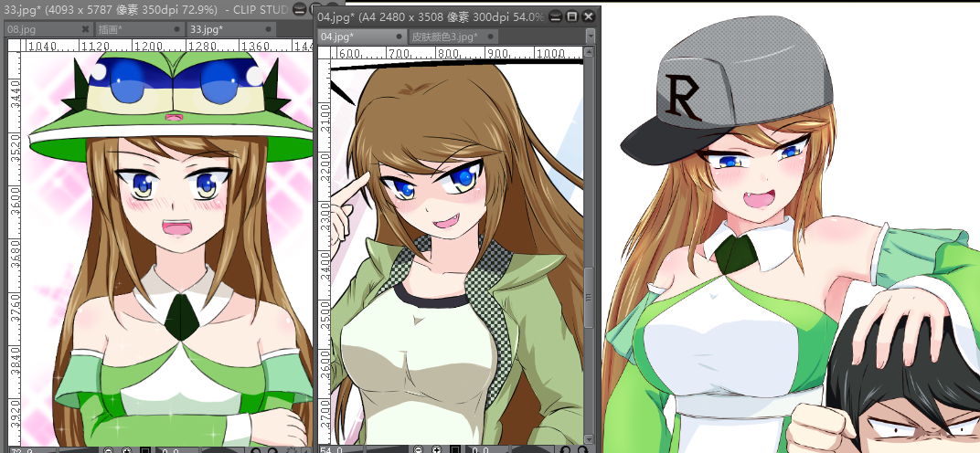Minimize the 04.jpg window
The width and height of the screenshot is (980, 453).
[x=556, y=16]
